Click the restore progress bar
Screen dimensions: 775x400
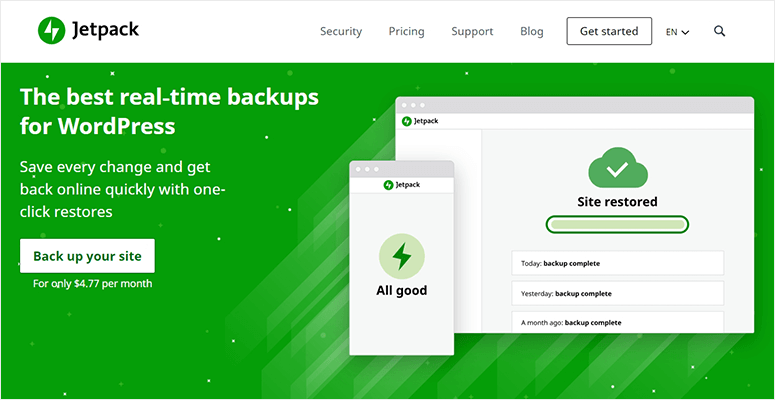(617, 224)
